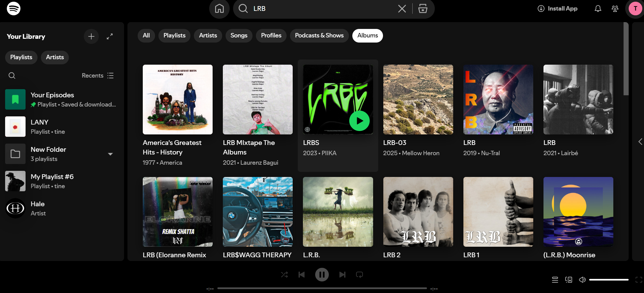Screen dimensions: 644x293
Task: Click the Install App link
Action: pos(557,9)
